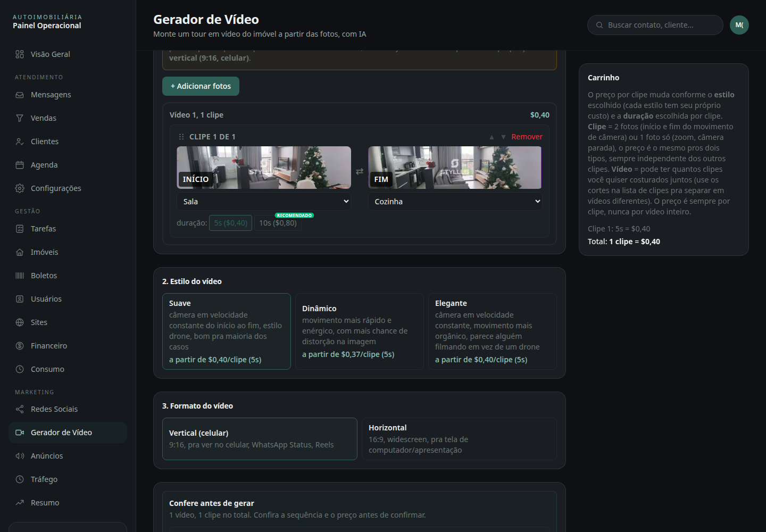Open the Cozinha room dropdown
The width and height of the screenshot is (766, 532).
[x=455, y=202]
